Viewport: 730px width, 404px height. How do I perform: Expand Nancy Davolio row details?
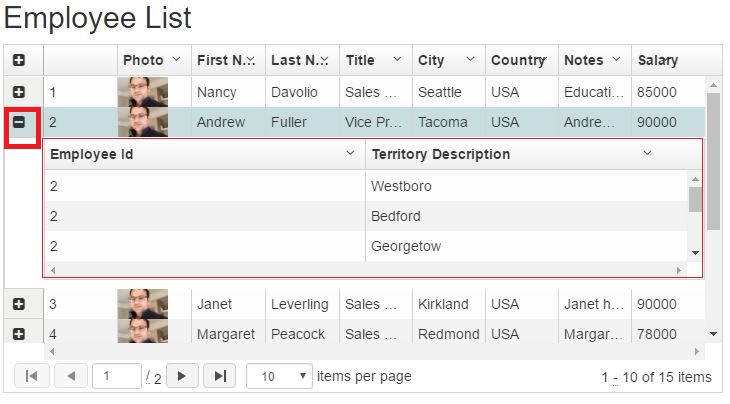[19, 92]
